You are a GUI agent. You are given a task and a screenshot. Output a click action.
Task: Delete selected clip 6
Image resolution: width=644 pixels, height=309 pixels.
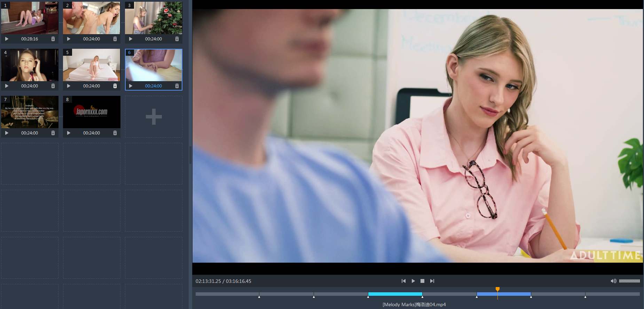coord(177,86)
